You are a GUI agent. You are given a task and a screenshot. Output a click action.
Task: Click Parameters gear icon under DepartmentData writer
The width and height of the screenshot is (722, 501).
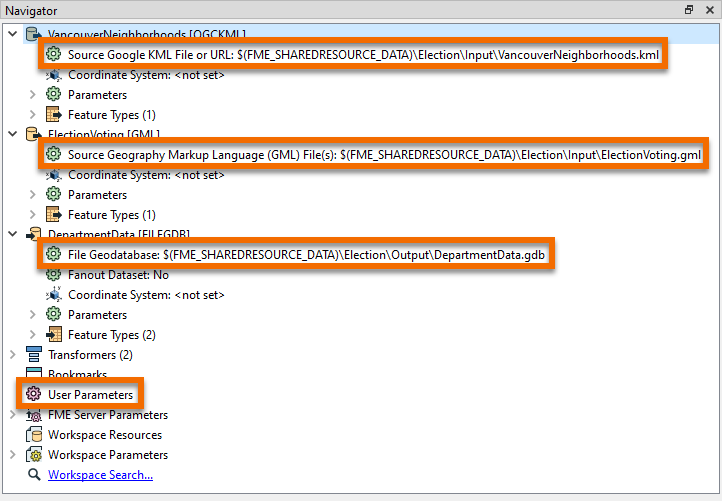click(53, 315)
